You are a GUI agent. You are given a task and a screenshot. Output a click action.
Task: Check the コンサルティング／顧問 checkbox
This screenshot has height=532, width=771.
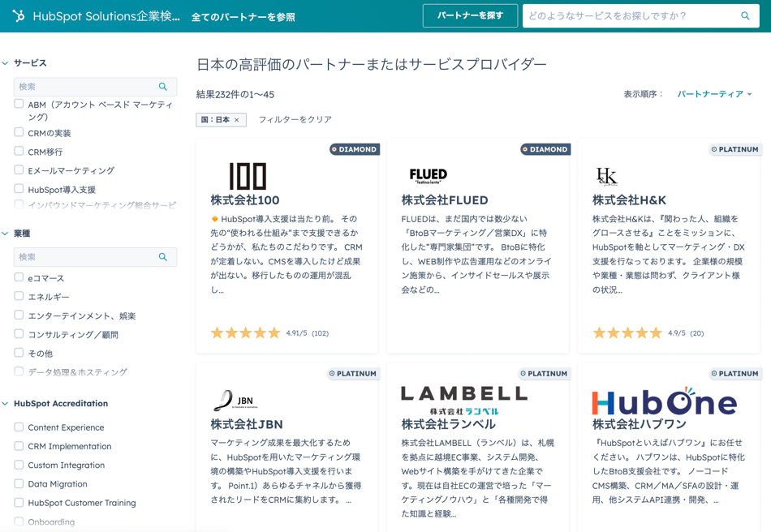point(19,333)
